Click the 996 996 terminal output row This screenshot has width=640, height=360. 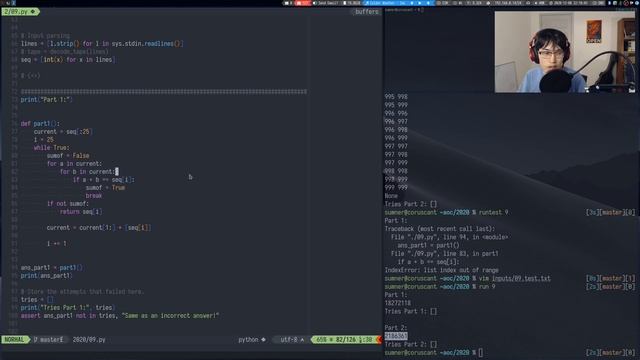pos(396,113)
